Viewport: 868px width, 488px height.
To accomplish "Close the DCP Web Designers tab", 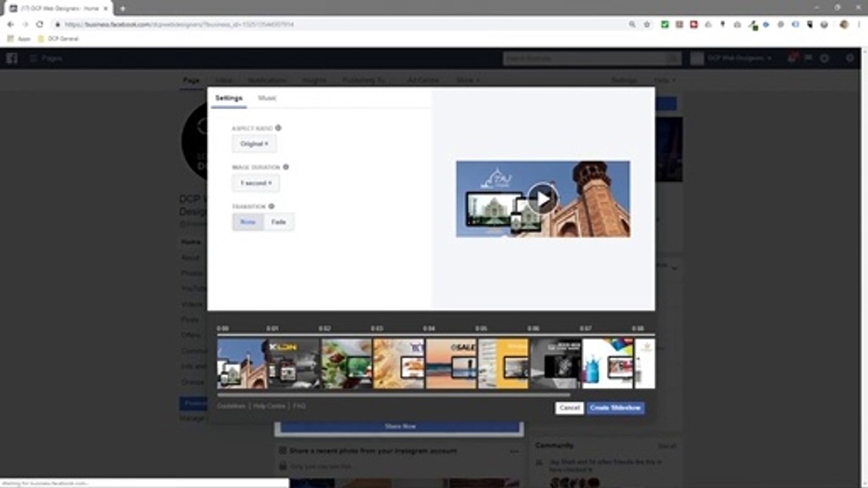I will [106, 8].
